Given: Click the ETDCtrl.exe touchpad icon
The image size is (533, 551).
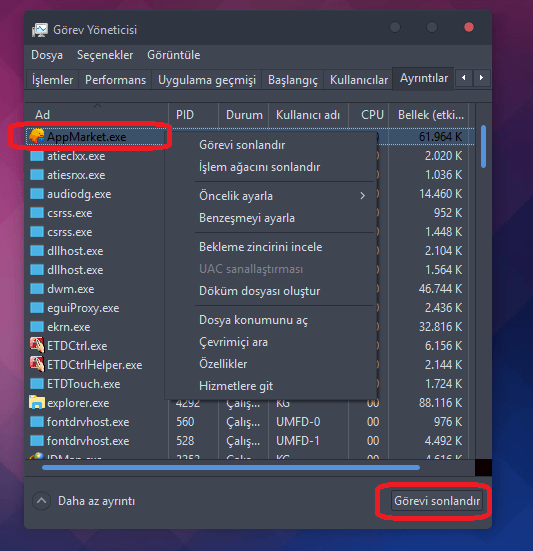Looking at the screenshot, I should (37, 345).
